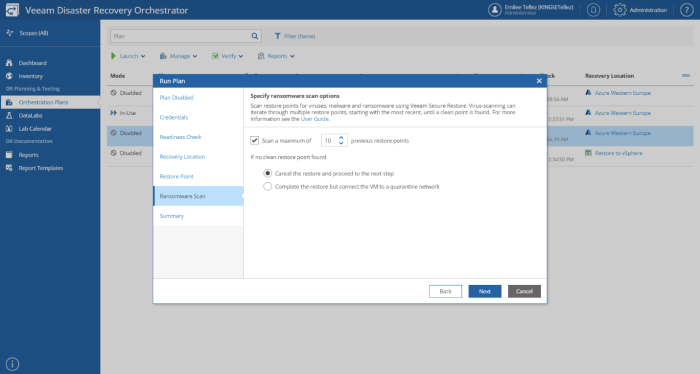Expand the Verify dropdown
The width and height of the screenshot is (700, 374).
pyautogui.click(x=241, y=56)
